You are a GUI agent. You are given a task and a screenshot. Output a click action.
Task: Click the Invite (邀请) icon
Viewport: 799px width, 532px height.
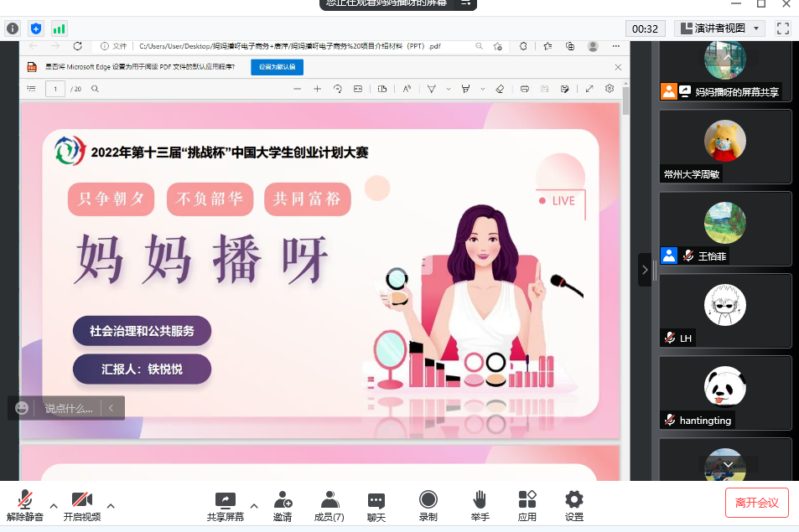pos(283,501)
